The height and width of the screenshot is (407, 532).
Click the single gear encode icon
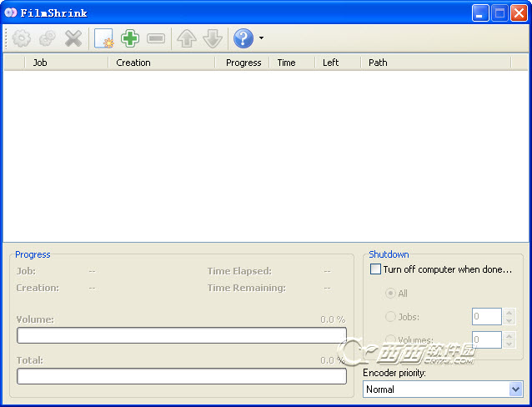click(22, 38)
